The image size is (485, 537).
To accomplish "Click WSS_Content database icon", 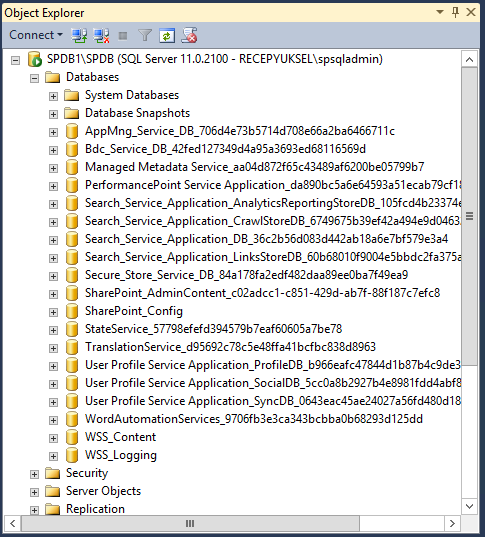I will 72,437.
